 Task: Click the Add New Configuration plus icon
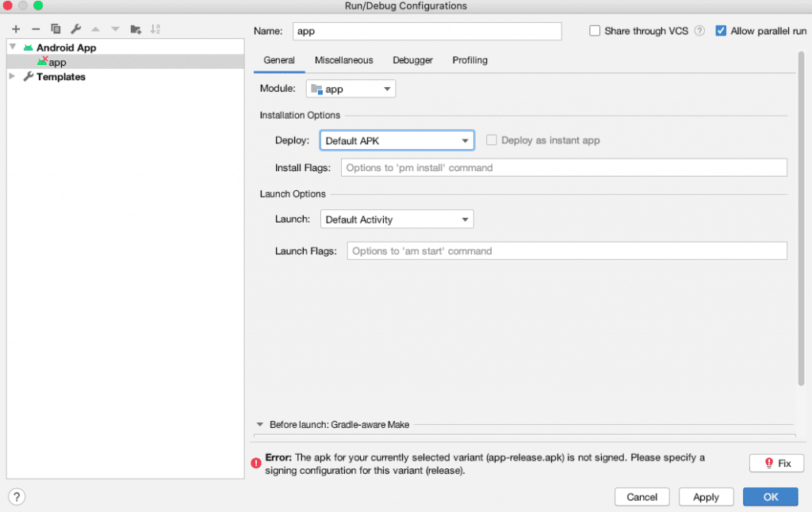pos(16,29)
